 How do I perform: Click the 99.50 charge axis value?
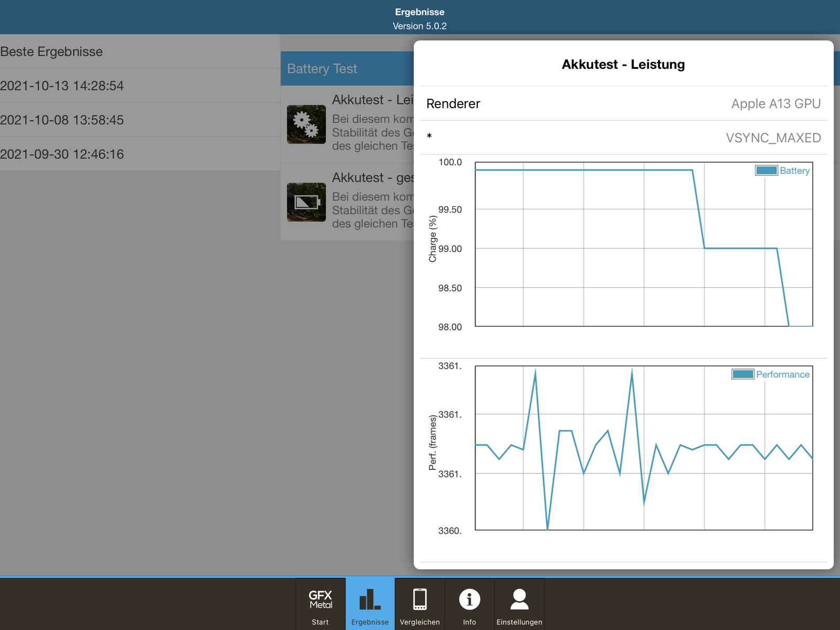click(450, 209)
